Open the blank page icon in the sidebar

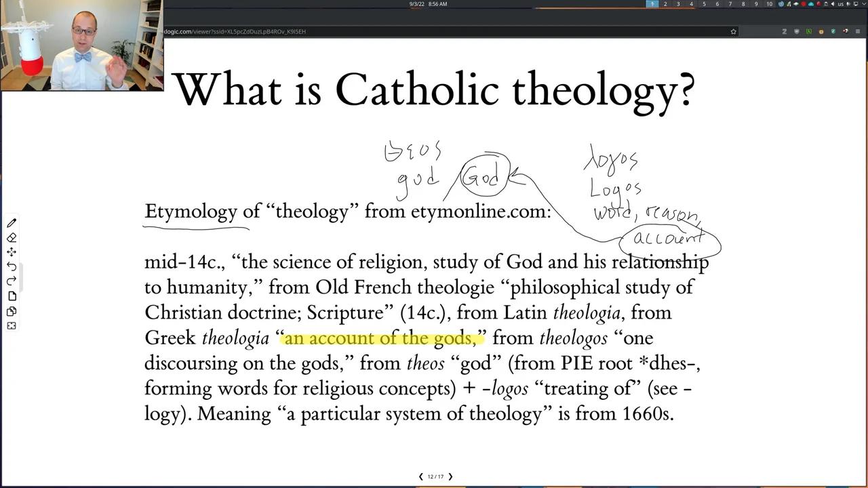click(12, 294)
